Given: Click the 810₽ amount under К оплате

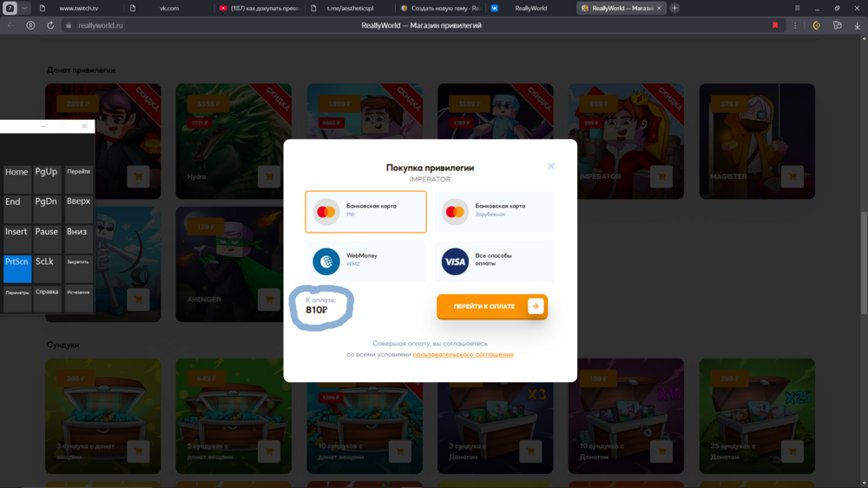Looking at the screenshot, I should 316,310.
